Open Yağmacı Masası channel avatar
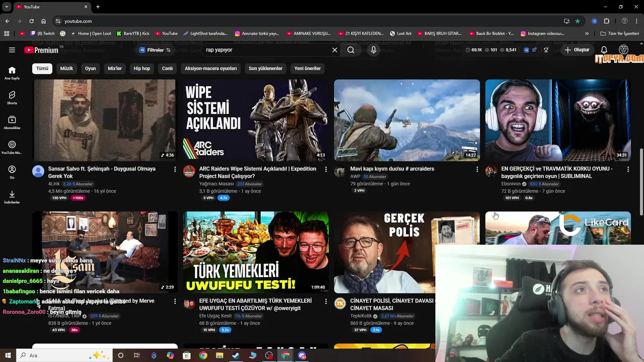Viewport: 644px width, 362px height. [189, 171]
